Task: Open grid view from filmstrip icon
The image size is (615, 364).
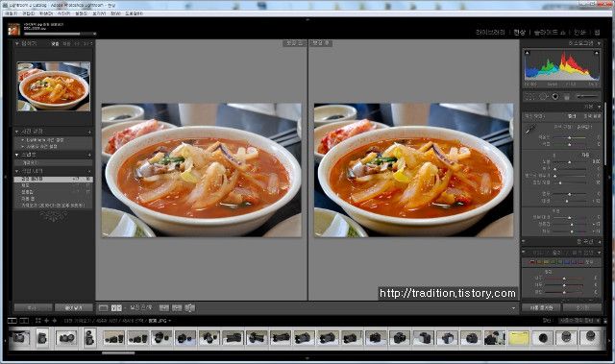Action: click(38, 321)
